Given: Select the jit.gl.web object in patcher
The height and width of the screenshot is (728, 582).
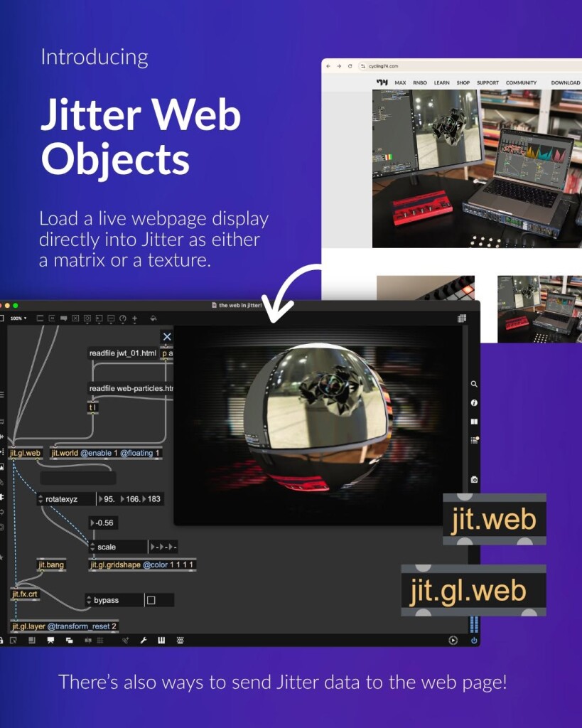Looking at the screenshot, I should [26, 453].
